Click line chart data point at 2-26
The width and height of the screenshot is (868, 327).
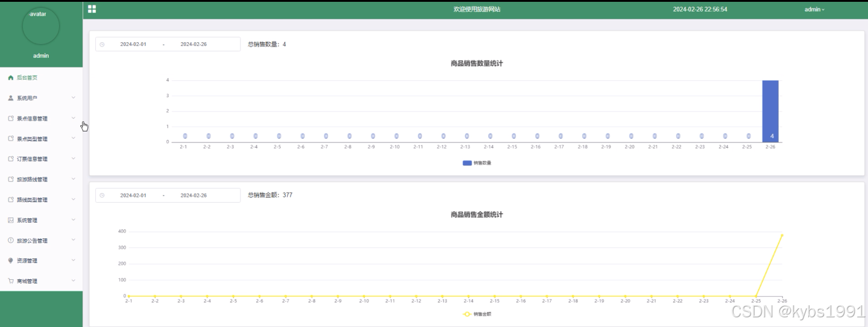[x=782, y=235]
